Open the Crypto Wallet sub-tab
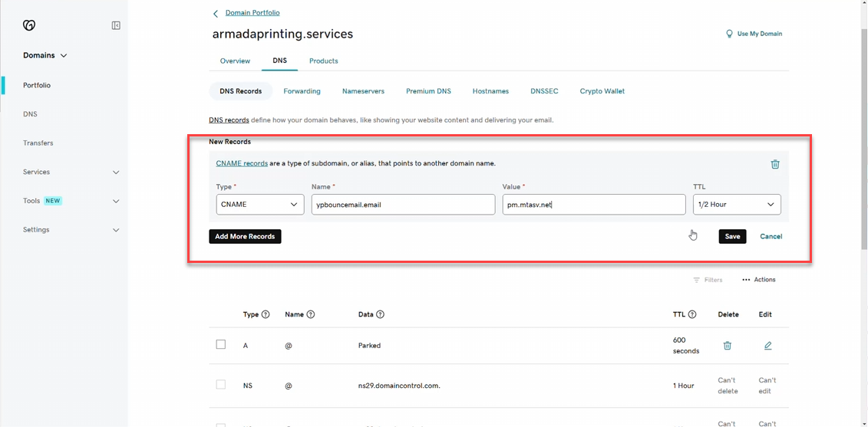 click(602, 91)
